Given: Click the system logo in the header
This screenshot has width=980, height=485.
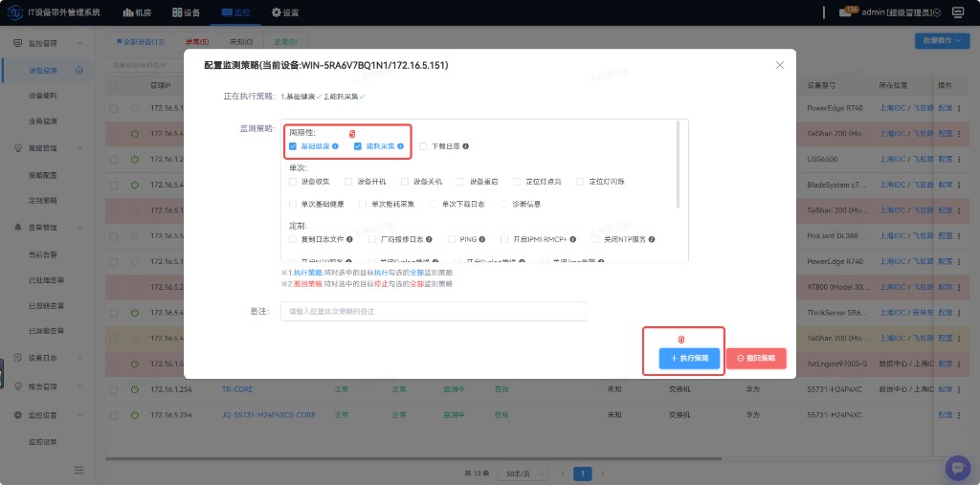Looking at the screenshot, I should 15,12.
